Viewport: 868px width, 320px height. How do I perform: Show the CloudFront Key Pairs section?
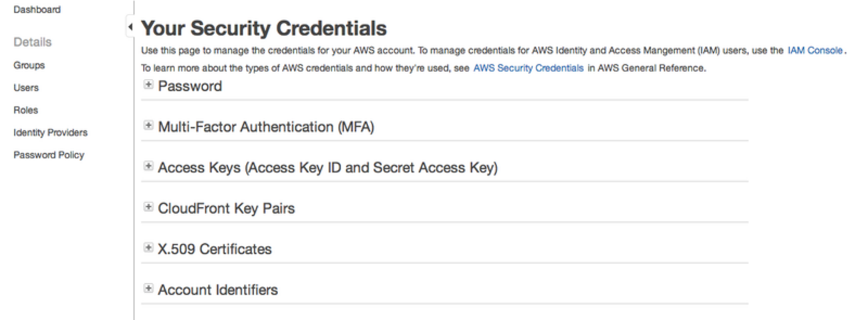(x=226, y=208)
